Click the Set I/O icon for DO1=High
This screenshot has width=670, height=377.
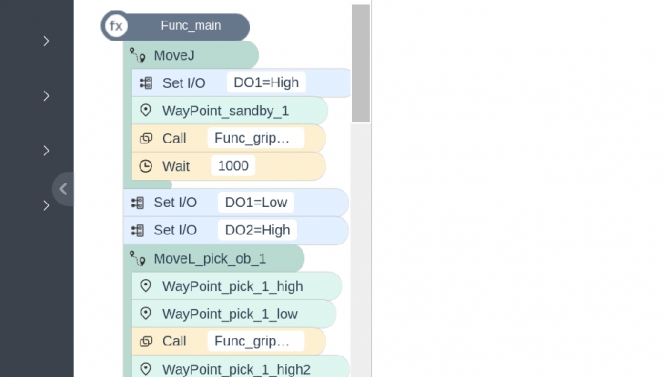click(146, 83)
